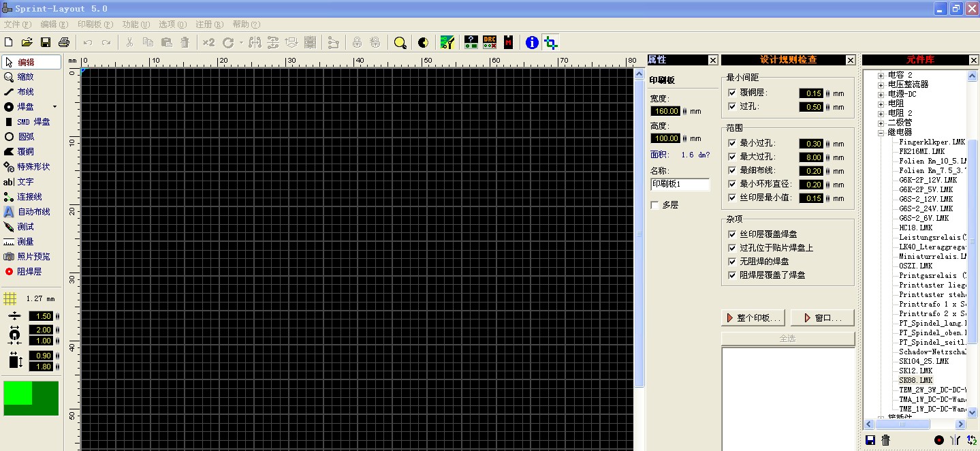The image size is (980, 451).
Task: Click the 名称 board name field
Action: tap(680, 184)
